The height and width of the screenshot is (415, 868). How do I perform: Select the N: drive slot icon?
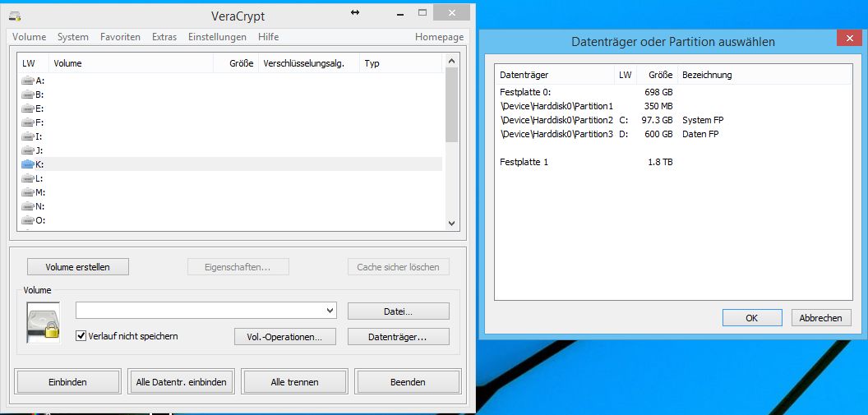(x=28, y=206)
